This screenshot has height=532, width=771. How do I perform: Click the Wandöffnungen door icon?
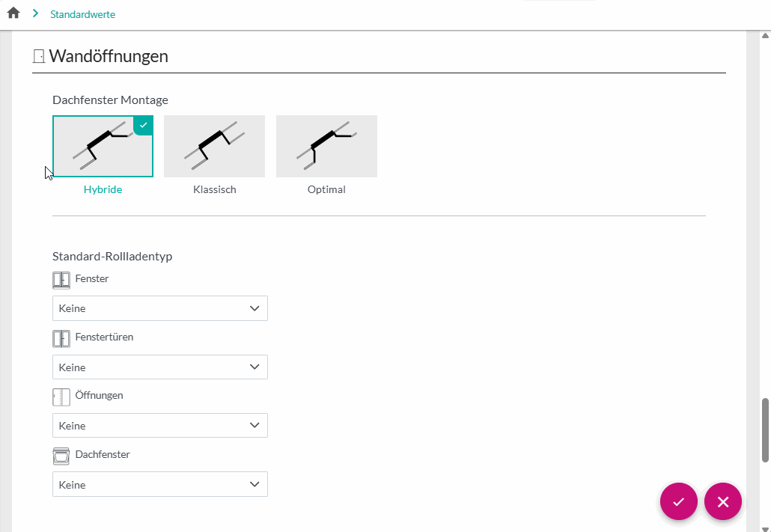39,56
